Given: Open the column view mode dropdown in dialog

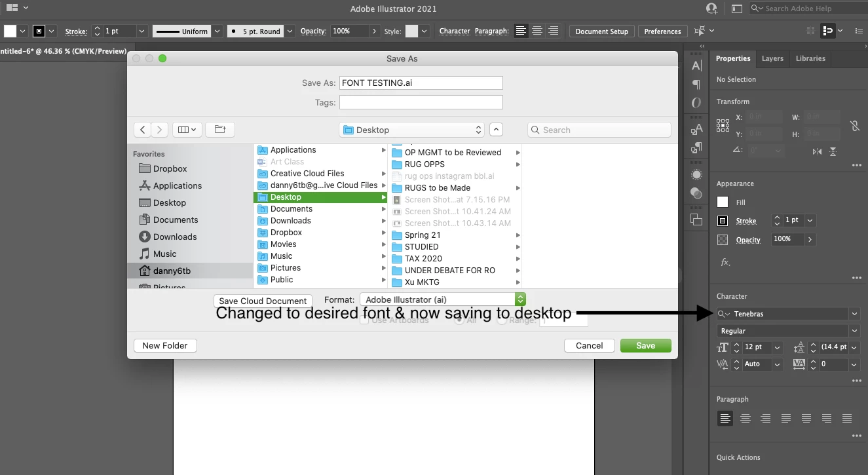Looking at the screenshot, I should coord(187,130).
